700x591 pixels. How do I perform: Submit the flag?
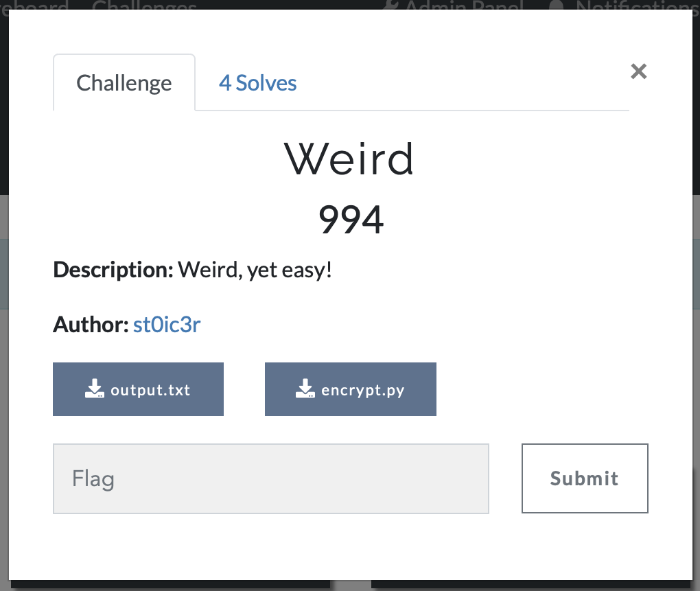pos(585,478)
